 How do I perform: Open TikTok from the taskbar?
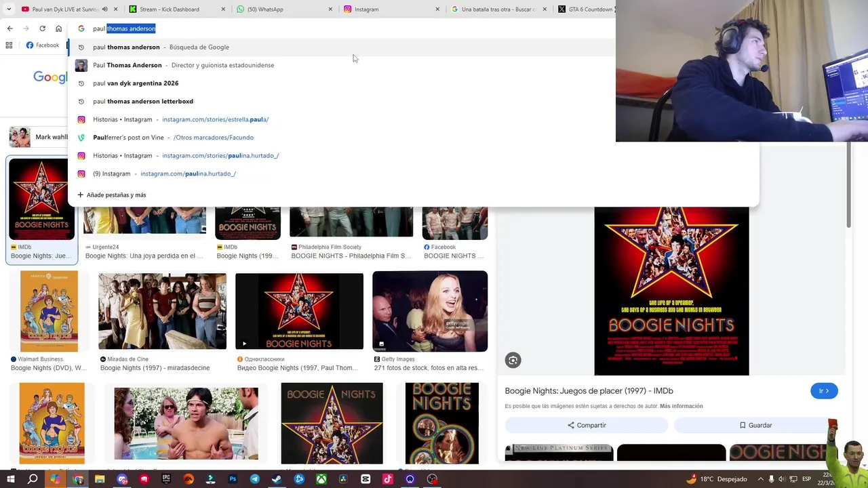pos(388,479)
